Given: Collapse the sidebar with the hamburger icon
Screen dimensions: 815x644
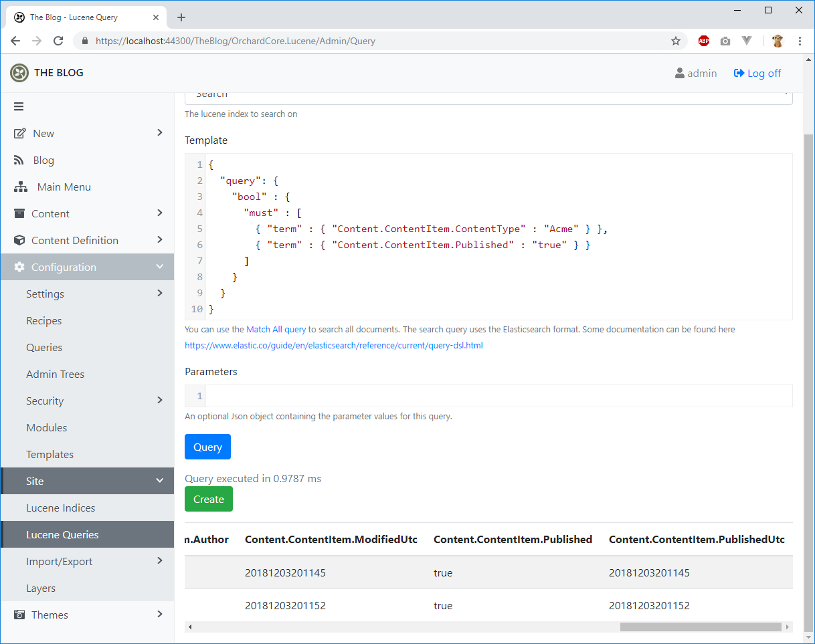Looking at the screenshot, I should coord(18,106).
